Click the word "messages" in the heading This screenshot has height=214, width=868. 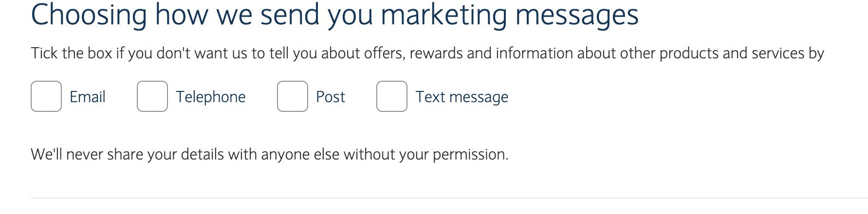pos(577,15)
